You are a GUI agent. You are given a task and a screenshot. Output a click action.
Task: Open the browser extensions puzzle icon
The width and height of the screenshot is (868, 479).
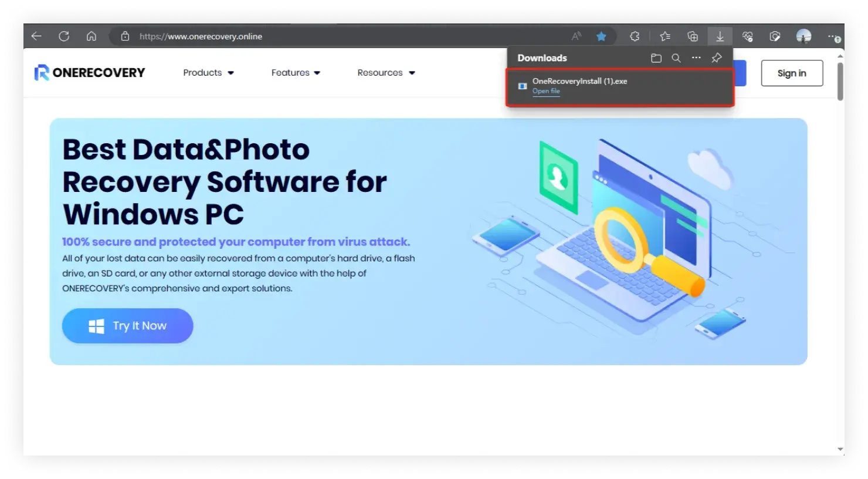[x=635, y=36]
